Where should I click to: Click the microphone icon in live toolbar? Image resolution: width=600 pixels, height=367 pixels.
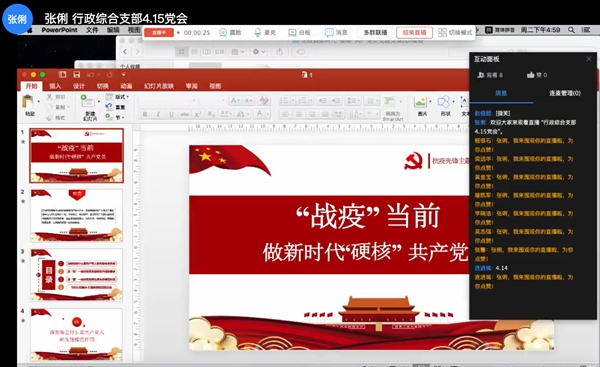coord(258,33)
